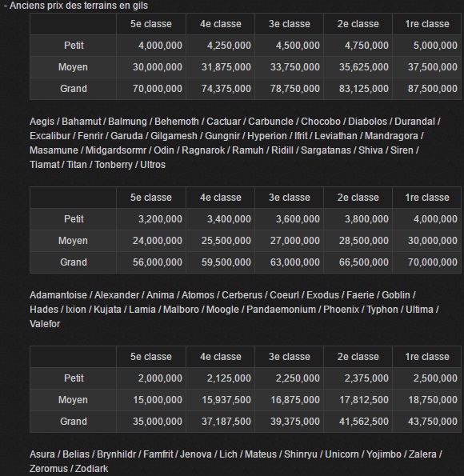Screen dimensions: 464x476
Task: Click the Bahamut server name
Action: click(x=81, y=122)
